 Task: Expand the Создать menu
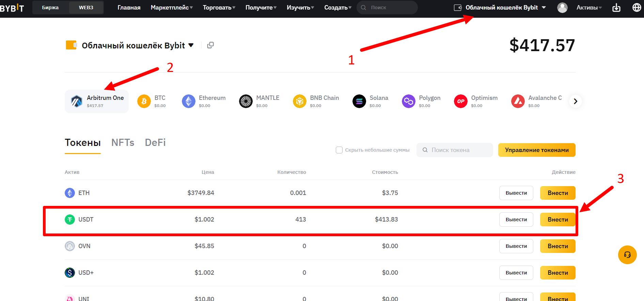pyautogui.click(x=338, y=7)
